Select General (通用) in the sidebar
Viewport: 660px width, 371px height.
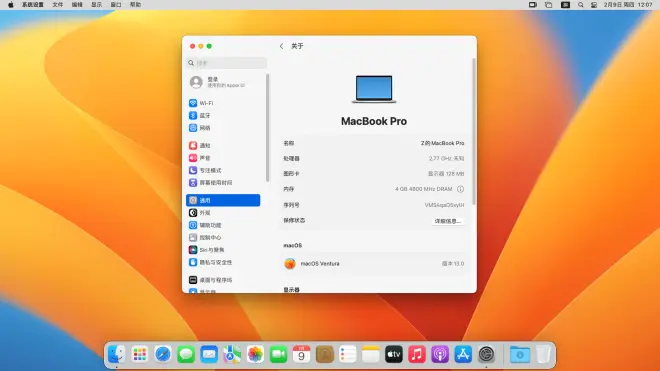point(223,200)
